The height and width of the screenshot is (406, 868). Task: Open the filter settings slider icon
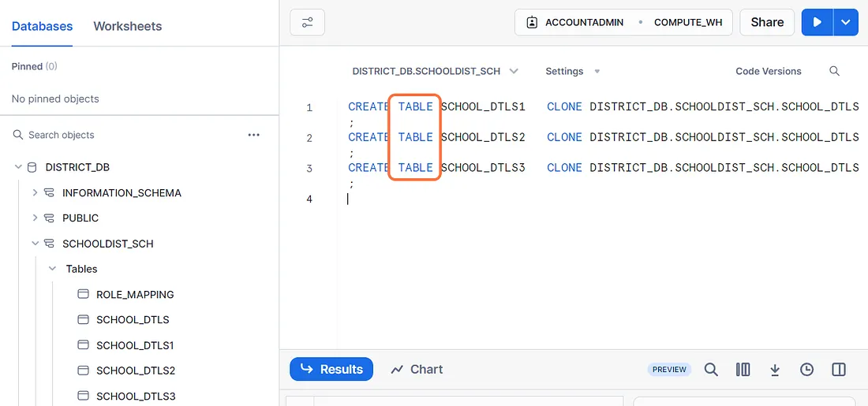(x=307, y=22)
